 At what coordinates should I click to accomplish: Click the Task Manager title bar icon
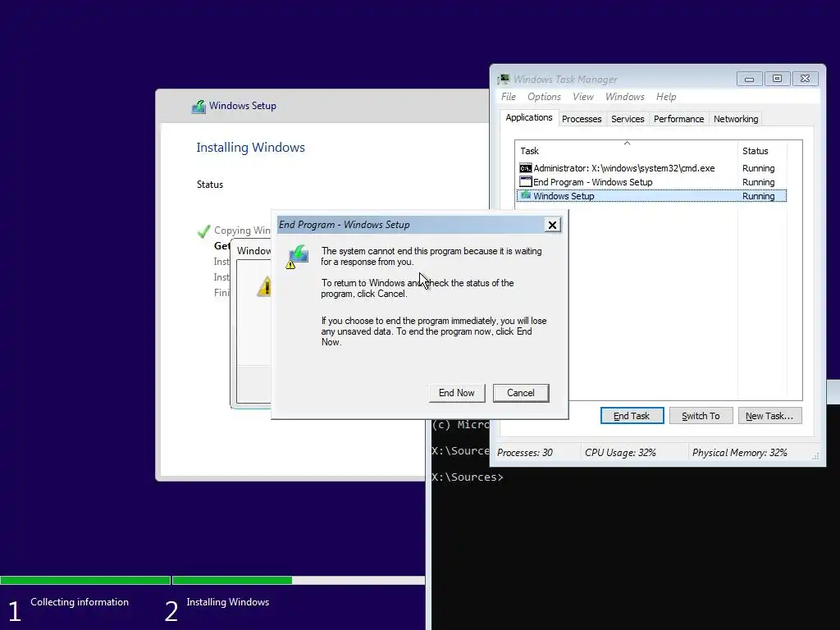[504, 80]
